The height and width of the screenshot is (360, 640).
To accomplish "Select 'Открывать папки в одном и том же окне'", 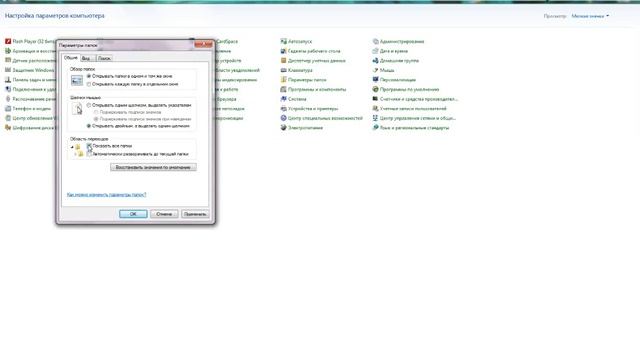I will pyautogui.click(x=89, y=76).
